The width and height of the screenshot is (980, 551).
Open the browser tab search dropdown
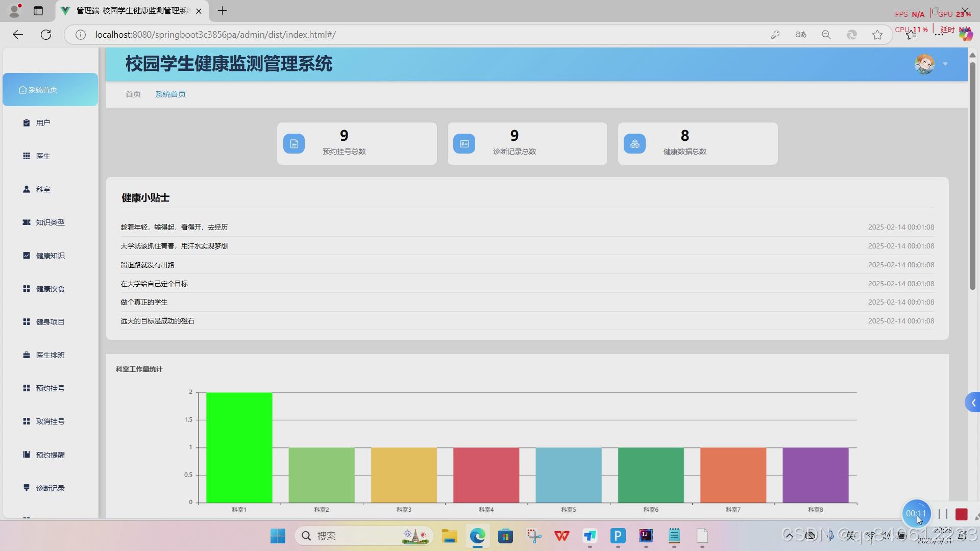tap(38, 11)
